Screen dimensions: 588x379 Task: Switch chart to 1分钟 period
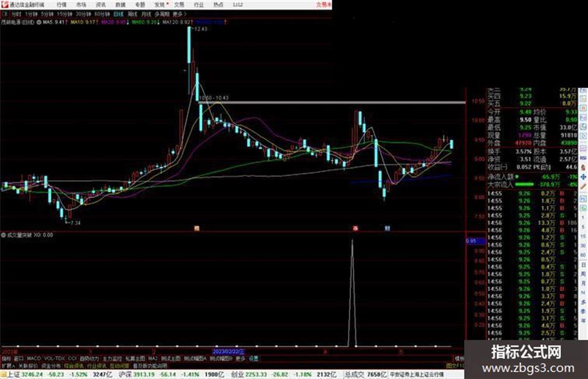[30, 14]
